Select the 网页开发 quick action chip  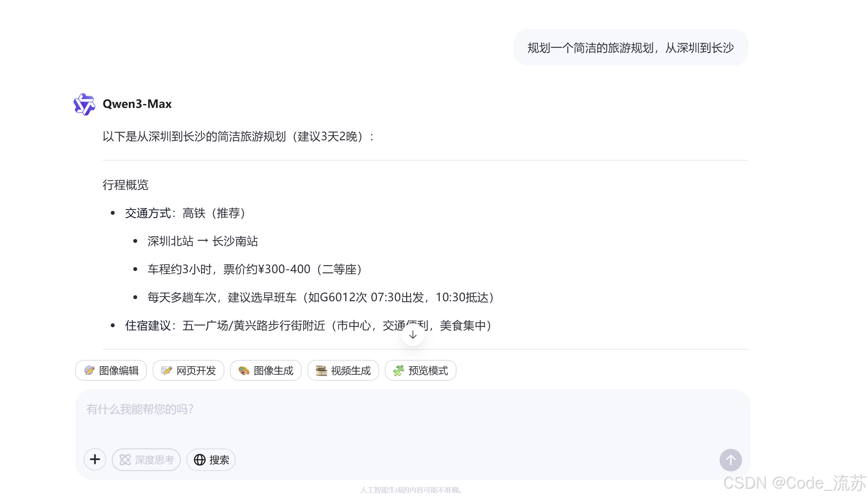(x=189, y=370)
